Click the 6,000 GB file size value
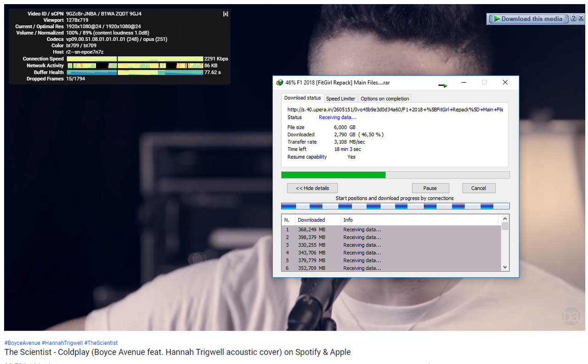 click(x=345, y=127)
